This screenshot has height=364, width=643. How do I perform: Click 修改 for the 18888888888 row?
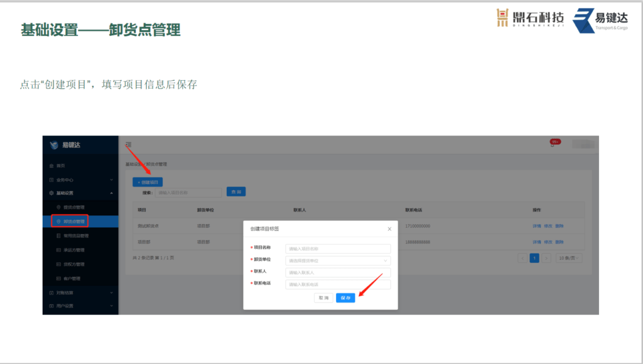coord(548,242)
